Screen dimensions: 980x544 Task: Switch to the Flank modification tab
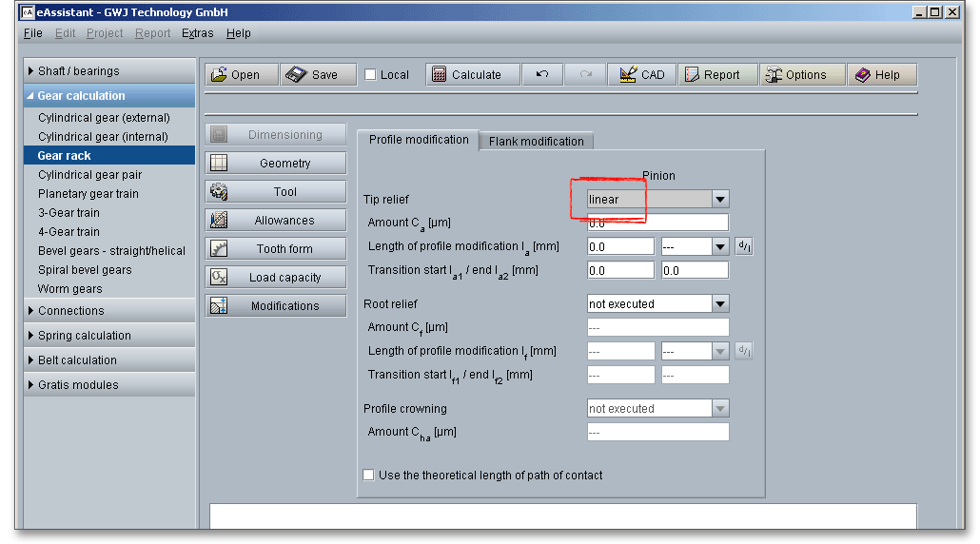pyautogui.click(x=536, y=142)
